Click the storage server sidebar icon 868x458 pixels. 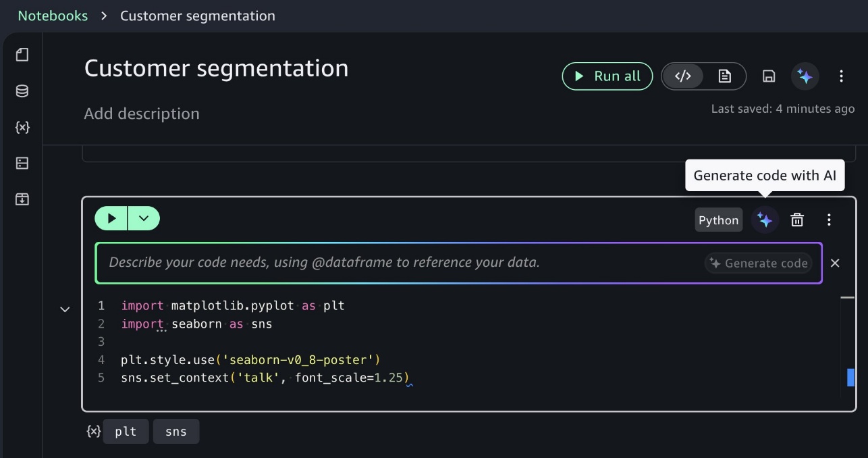pyautogui.click(x=22, y=163)
